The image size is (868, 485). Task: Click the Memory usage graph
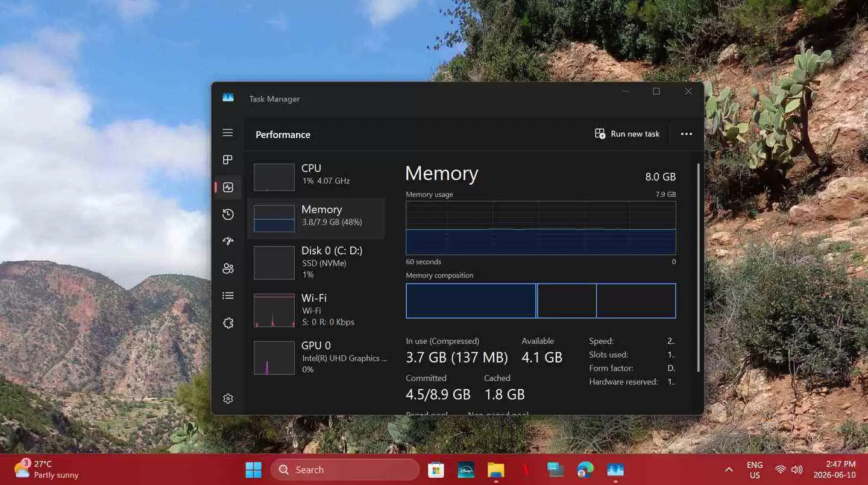541,228
